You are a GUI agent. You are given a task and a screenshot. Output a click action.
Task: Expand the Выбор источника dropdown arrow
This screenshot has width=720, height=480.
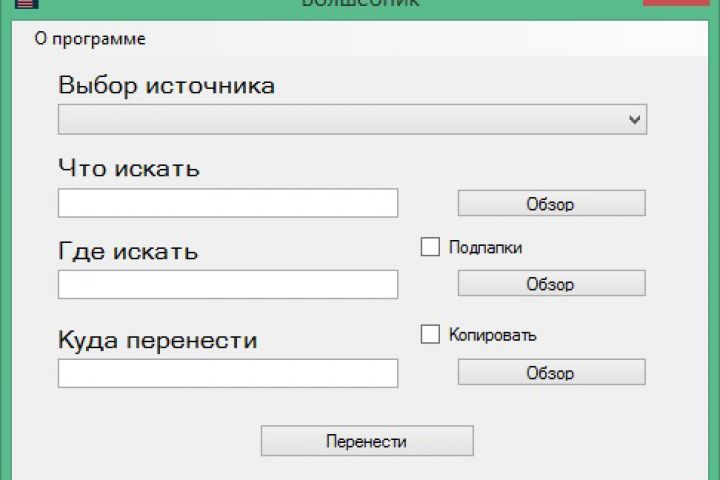(634, 120)
